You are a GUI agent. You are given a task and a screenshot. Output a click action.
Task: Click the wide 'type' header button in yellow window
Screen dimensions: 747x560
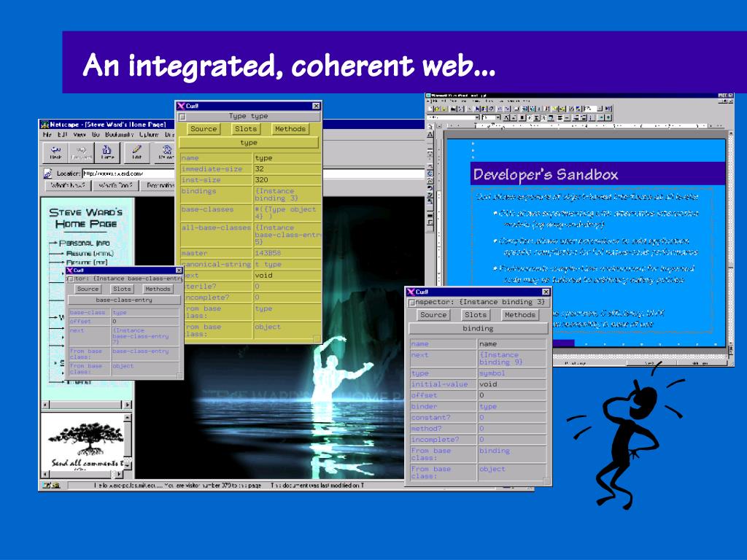(248, 143)
